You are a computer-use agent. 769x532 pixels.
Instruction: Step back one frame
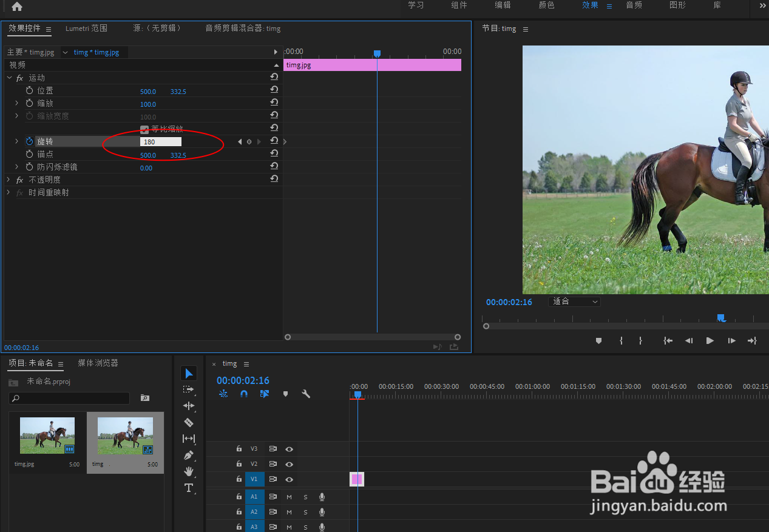pyautogui.click(x=689, y=341)
